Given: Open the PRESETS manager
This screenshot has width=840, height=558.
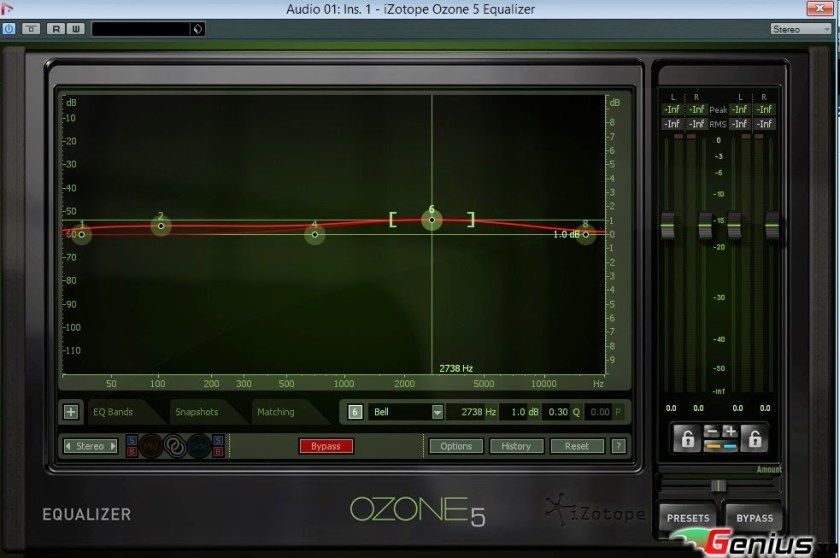Looking at the screenshot, I should click(688, 518).
